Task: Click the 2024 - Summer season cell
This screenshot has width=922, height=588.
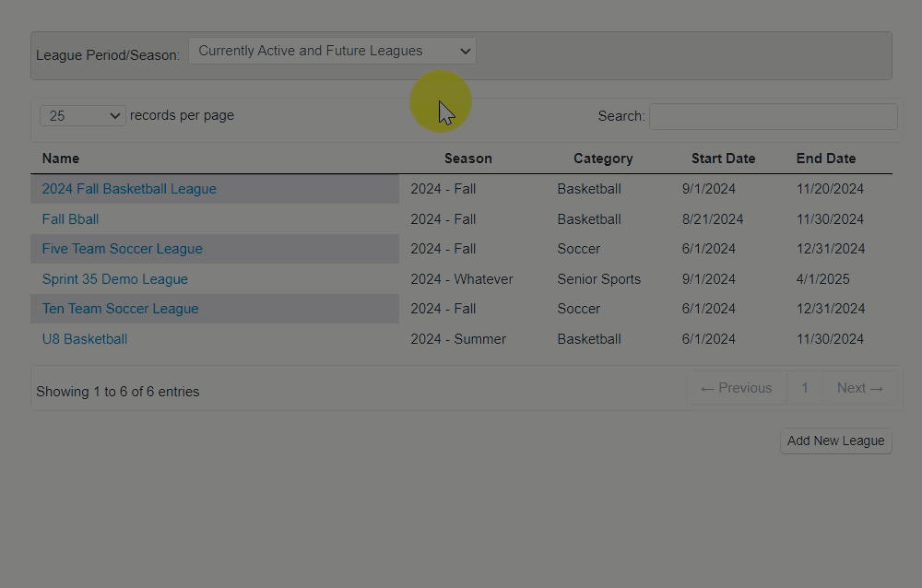Action: (458, 339)
